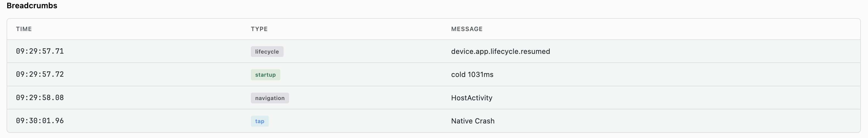
Task: Click the navigation type badge
Action: coord(270,98)
